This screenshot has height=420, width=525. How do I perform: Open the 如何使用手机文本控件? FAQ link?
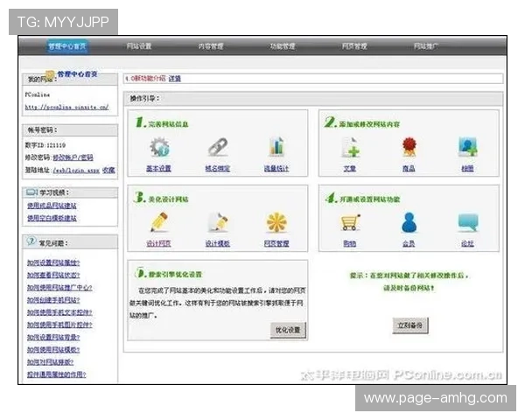[x=59, y=312]
